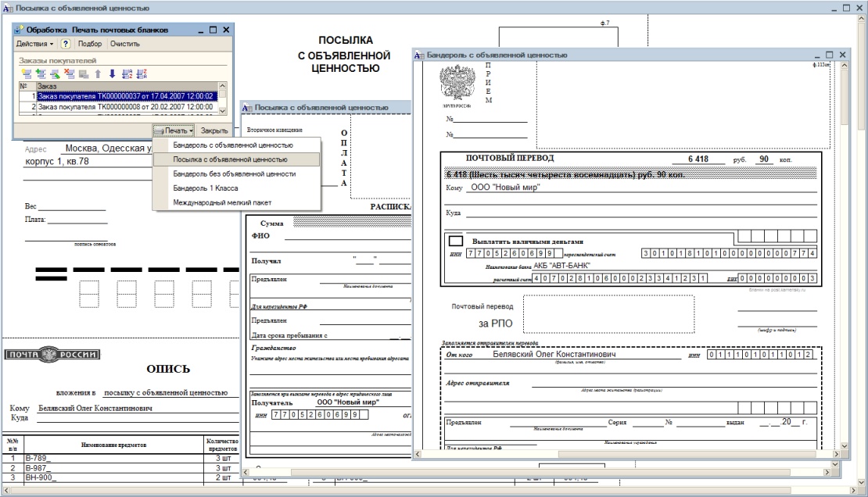Image resolution: width=868 pixels, height=497 pixels.
Task: Click the grayed finish-editing icon
Action: (x=84, y=73)
